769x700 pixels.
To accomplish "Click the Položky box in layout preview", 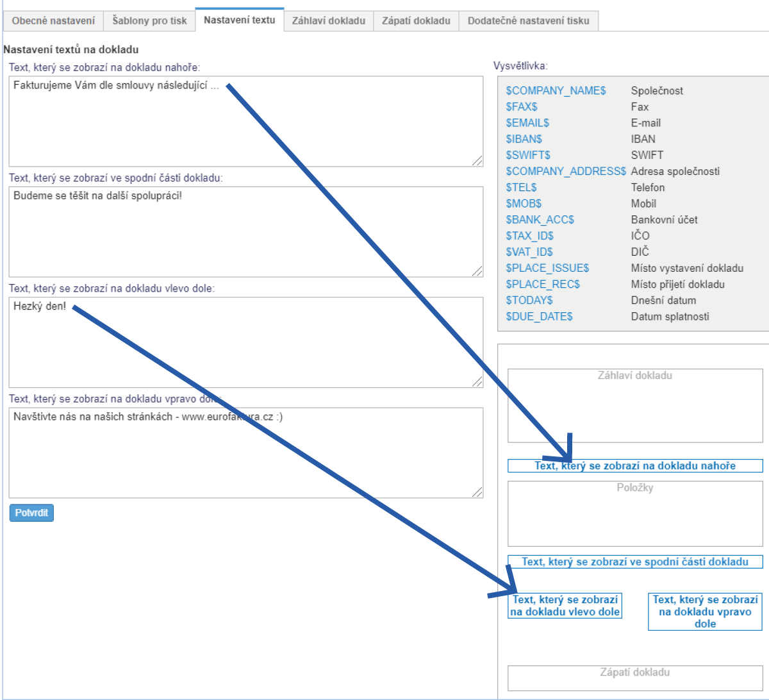I will tap(634, 513).
